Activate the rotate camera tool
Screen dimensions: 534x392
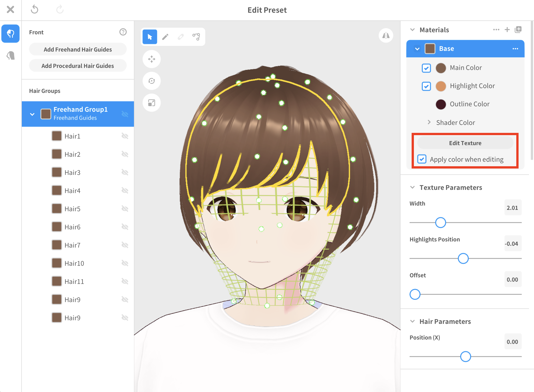pos(152,81)
